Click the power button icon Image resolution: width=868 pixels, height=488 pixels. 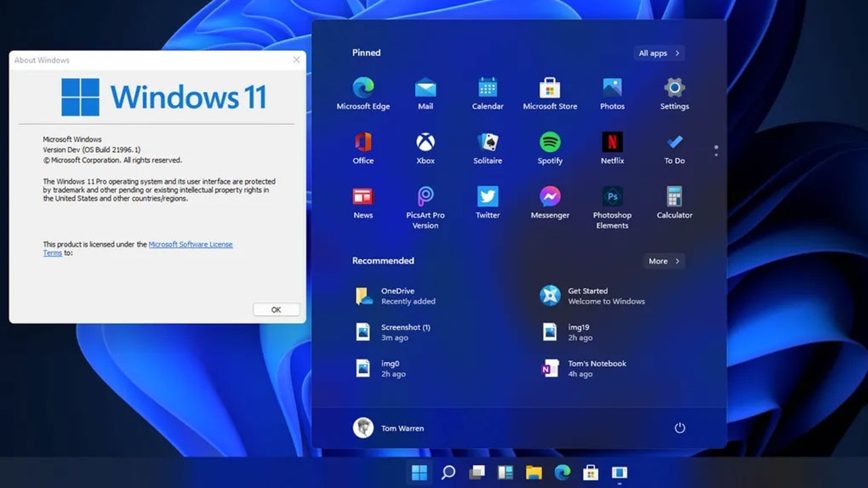tap(679, 428)
